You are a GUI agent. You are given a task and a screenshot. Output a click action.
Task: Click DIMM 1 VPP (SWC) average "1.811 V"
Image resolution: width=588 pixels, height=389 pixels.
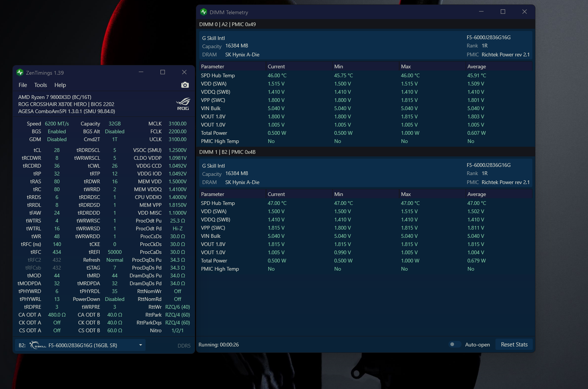click(476, 228)
